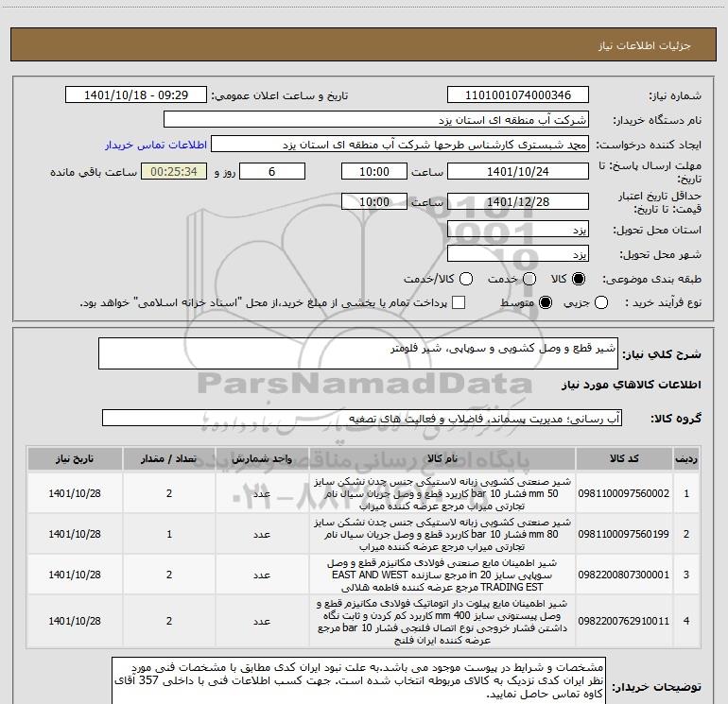Open the اطلاعات تماس خریدار link
The width and height of the screenshot is (728, 704).
tap(156, 145)
